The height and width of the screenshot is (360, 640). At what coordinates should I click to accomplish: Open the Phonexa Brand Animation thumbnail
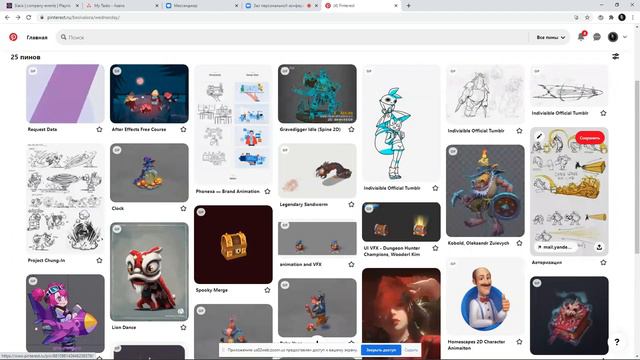tap(233, 124)
